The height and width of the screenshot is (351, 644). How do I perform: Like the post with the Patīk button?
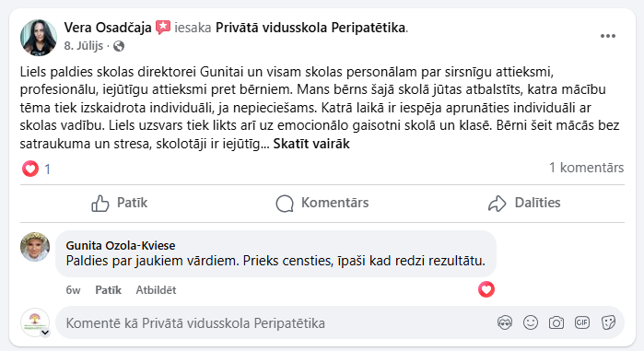coord(119,203)
